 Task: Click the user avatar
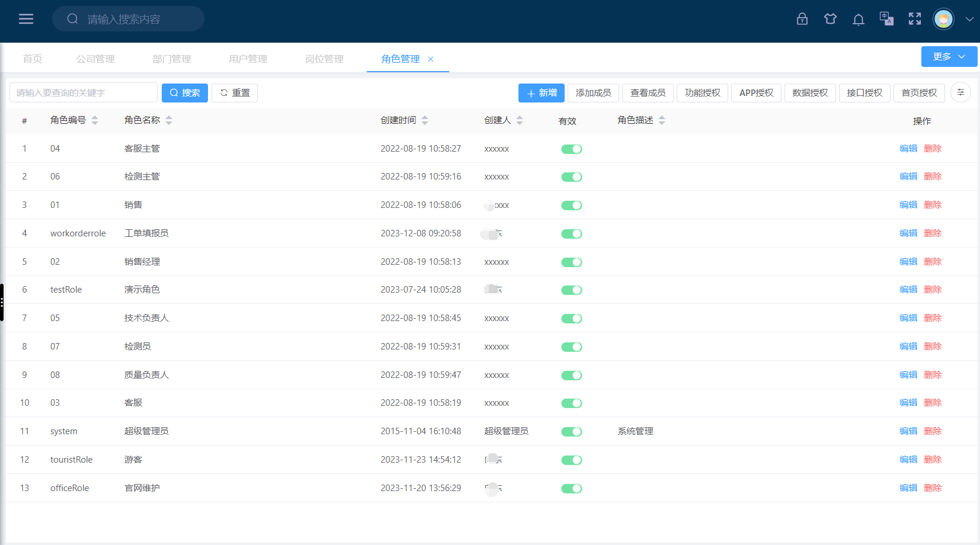943,19
